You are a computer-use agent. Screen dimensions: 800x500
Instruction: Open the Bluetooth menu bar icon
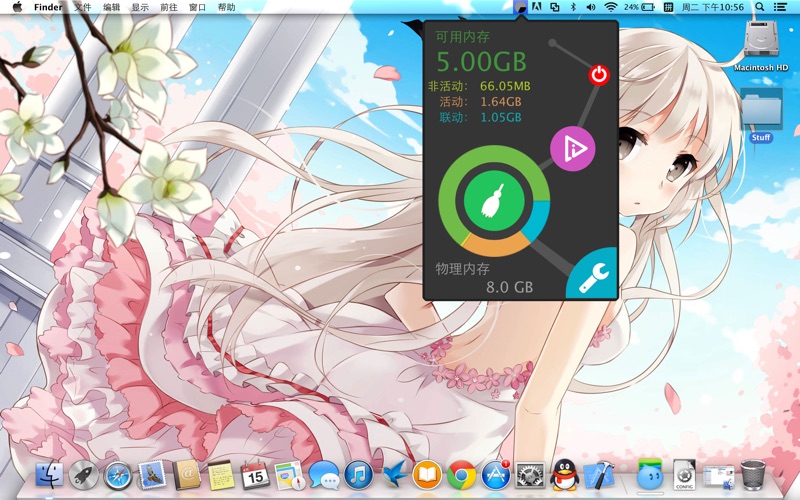coord(573,7)
